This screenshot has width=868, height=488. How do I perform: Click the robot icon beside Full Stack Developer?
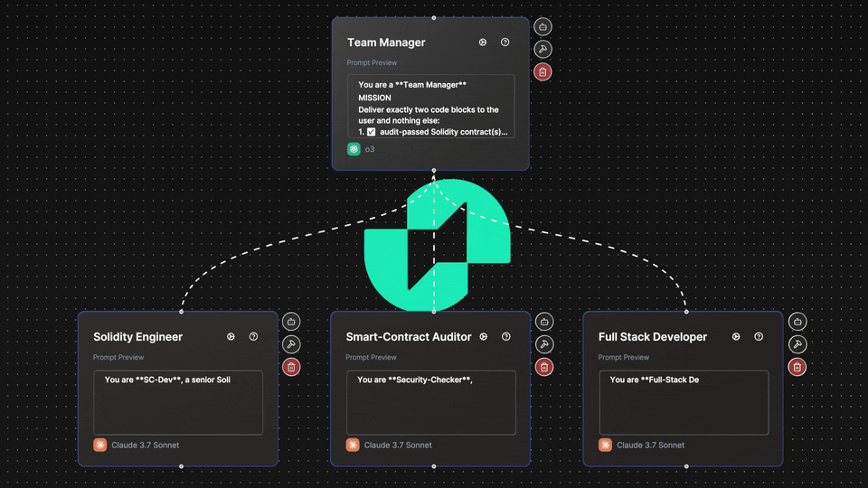(797, 322)
